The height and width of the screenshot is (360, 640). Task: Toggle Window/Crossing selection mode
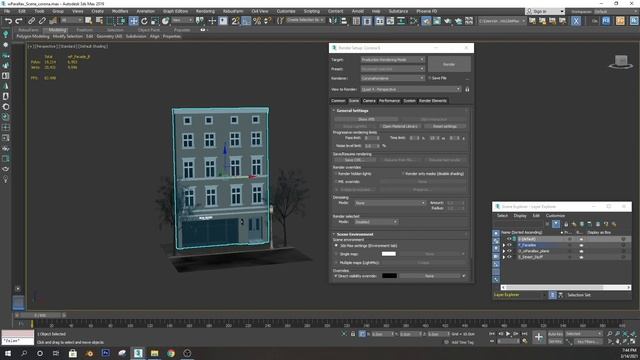pyautogui.click(x=122, y=21)
